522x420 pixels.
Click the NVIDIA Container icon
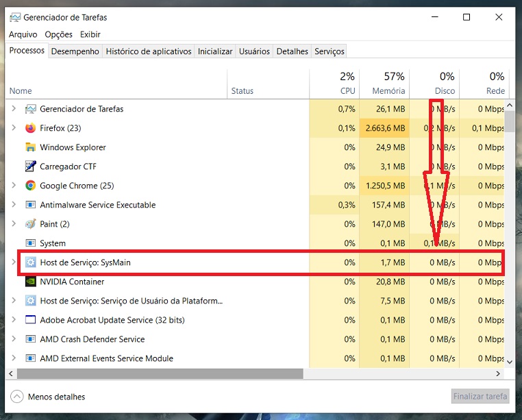pyautogui.click(x=31, y=282)
